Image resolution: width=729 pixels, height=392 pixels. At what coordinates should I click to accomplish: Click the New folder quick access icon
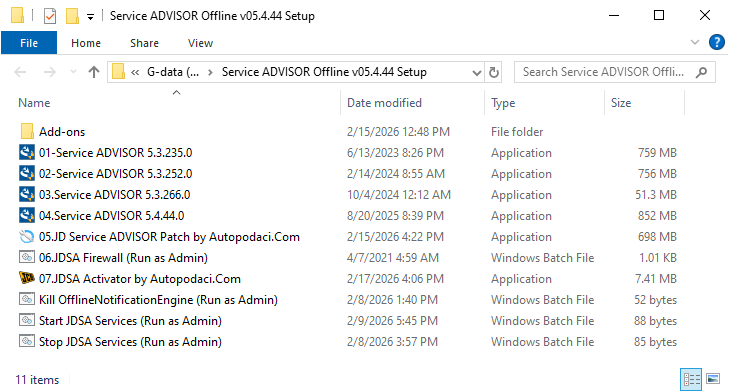[72, 16]
